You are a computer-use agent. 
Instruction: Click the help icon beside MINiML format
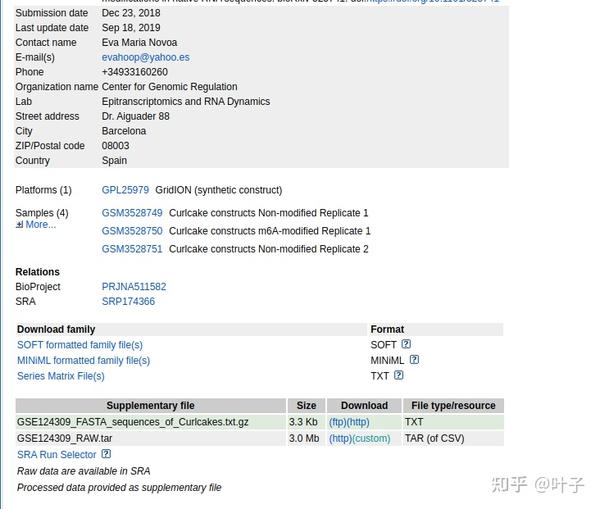(x=414, y=360)
